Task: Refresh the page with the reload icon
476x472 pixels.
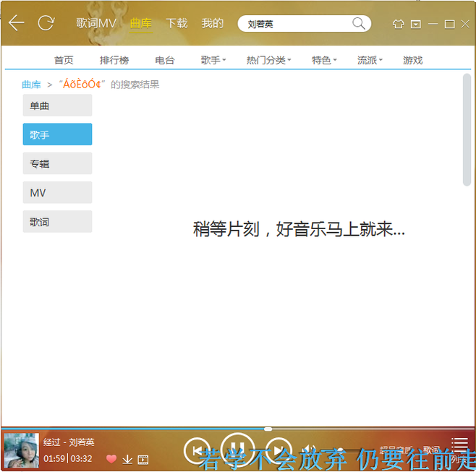Action: [46, 23]
